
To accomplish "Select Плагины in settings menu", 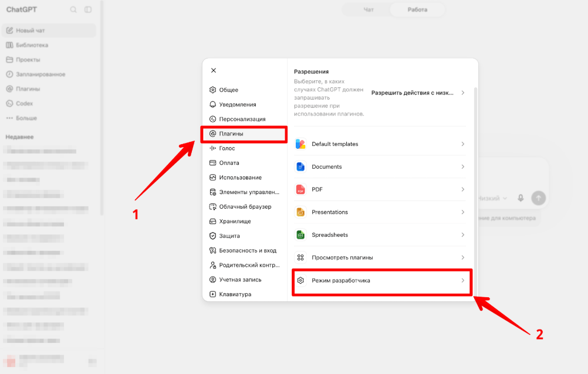I will tap(244, 134).
